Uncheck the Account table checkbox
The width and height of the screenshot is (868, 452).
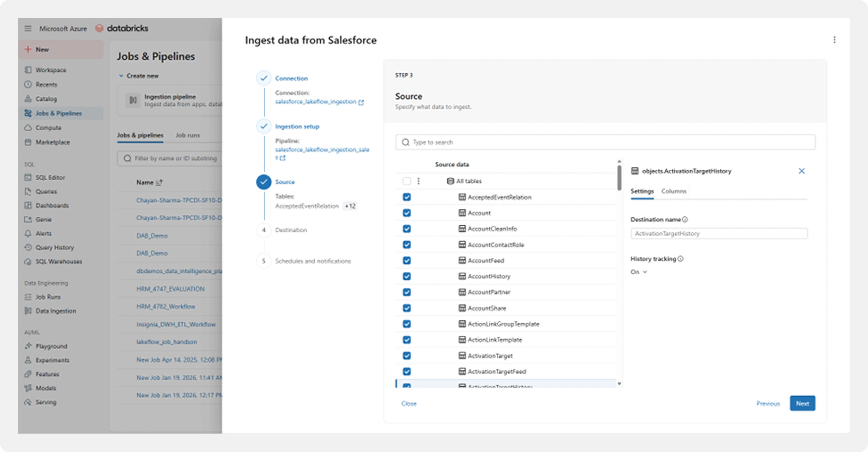[407, 213]
